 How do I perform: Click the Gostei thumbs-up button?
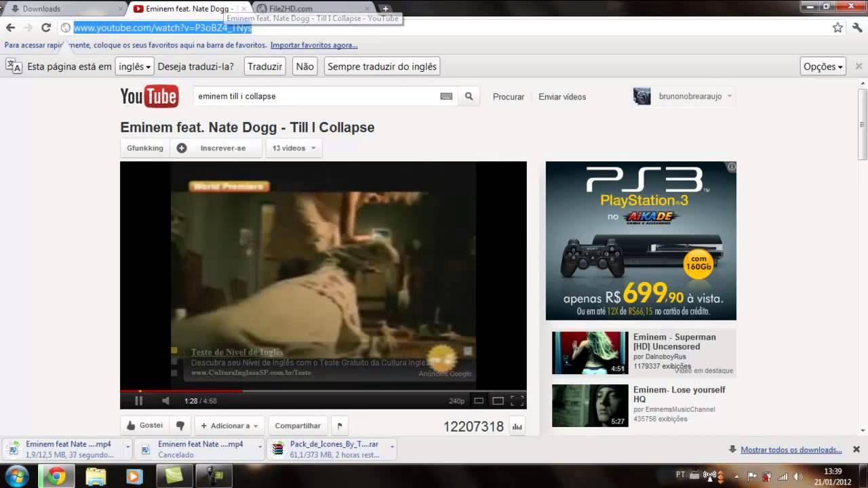coord(144,426)
